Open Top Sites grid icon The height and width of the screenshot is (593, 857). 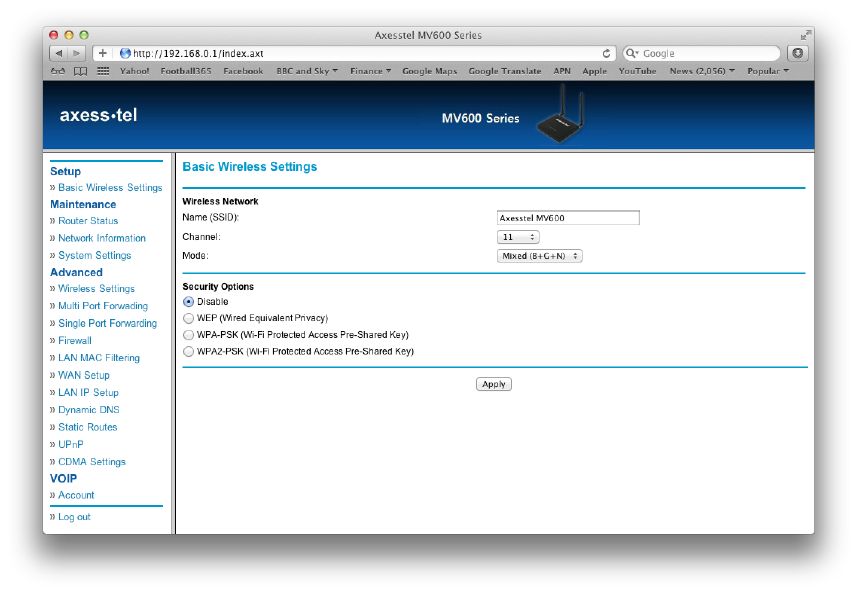[103, 71]
